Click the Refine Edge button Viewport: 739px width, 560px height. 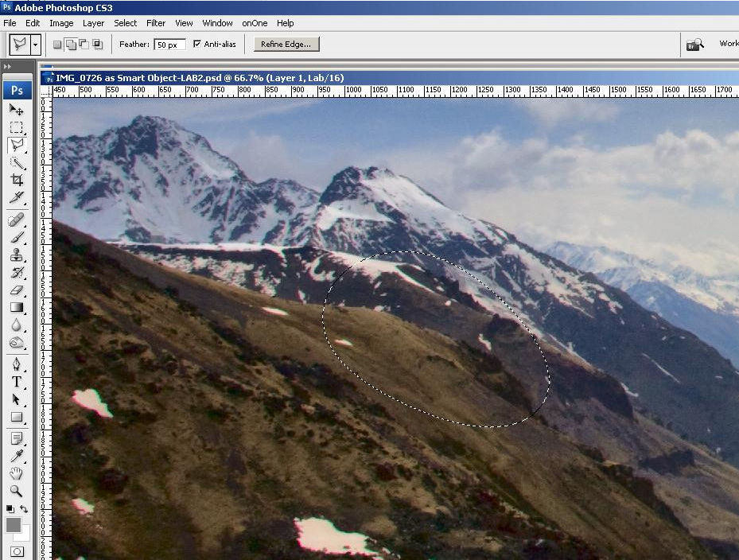286,45
